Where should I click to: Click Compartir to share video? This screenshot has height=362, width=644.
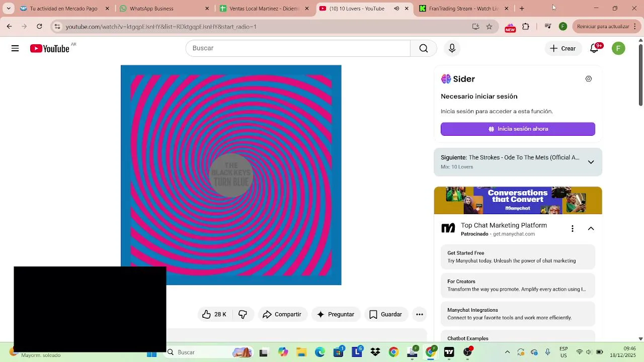pyautogui.click(x=282, y=314)
